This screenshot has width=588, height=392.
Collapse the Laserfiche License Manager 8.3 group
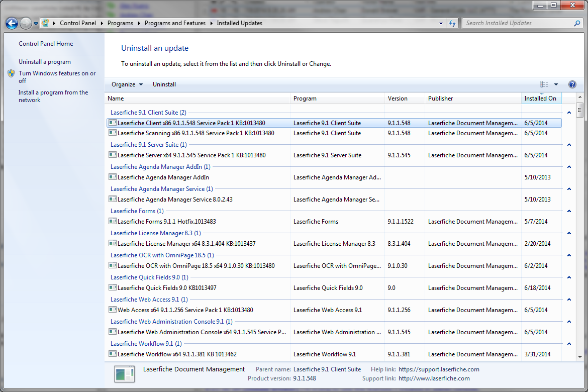[569, 233]
